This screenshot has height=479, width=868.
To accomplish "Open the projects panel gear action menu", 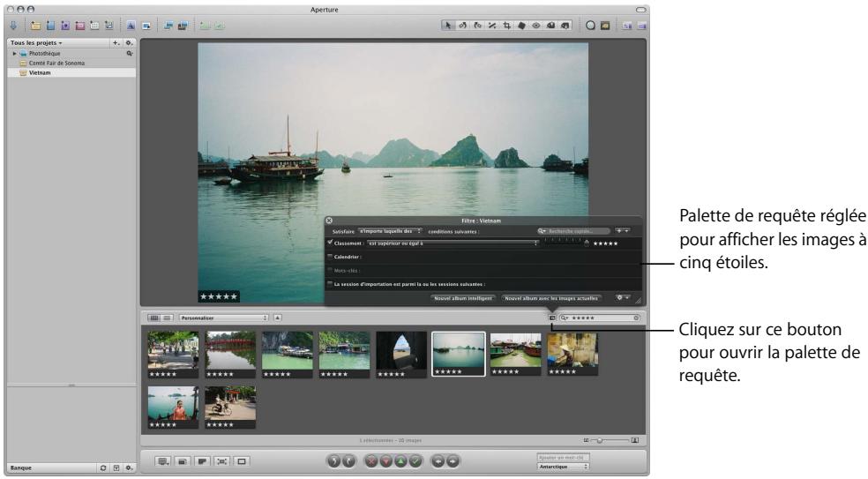I will [129, 42].
